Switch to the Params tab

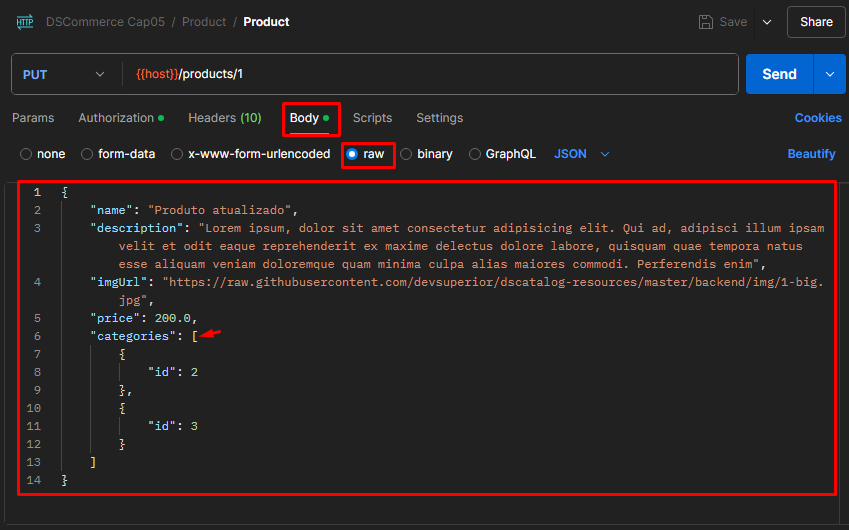pos(33,118)
